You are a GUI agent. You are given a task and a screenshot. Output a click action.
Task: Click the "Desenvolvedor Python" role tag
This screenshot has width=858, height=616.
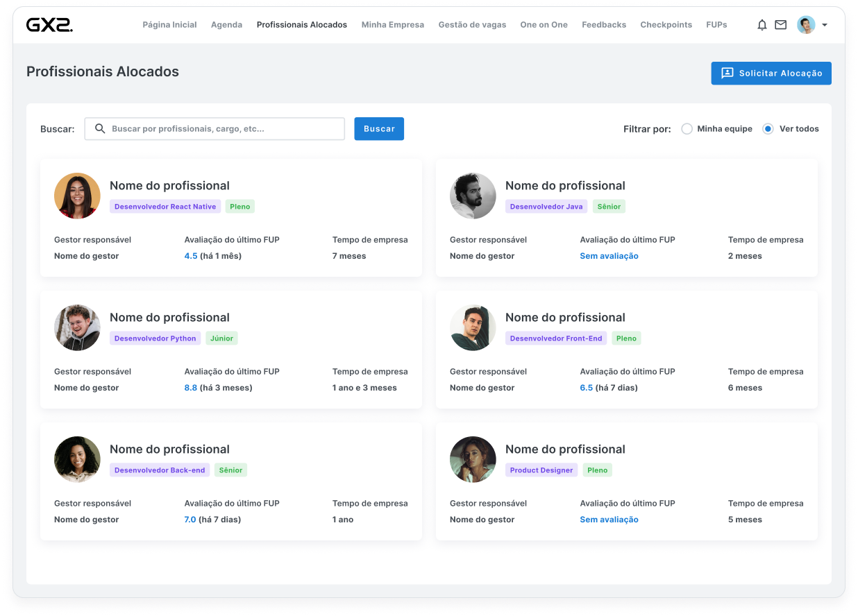[155, 339]
